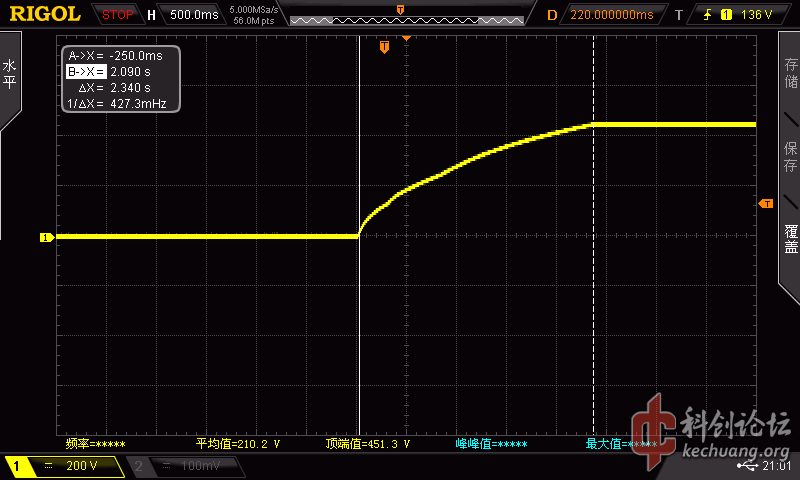800x480 pixels.
Task: Toggle channel 1 with 200 V label
Action: click(63, 466)
